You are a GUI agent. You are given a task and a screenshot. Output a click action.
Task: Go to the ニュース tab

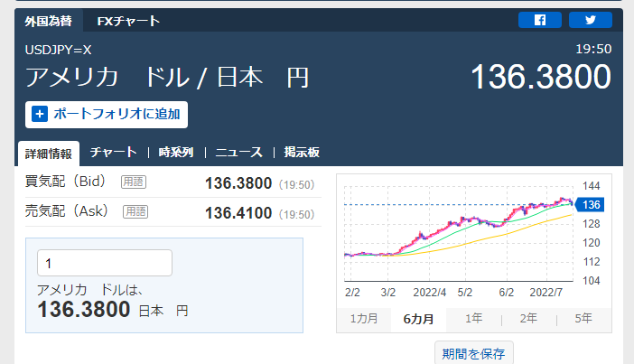point(238,153)
